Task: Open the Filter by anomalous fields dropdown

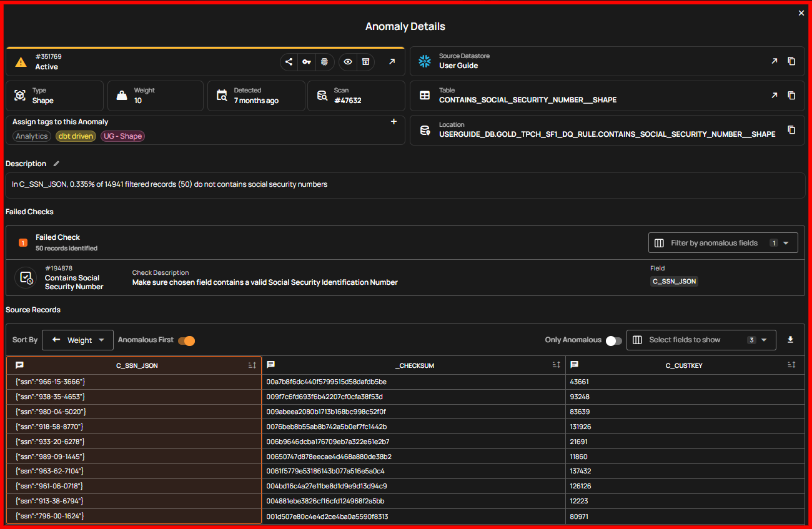Action: coord(723,243)
